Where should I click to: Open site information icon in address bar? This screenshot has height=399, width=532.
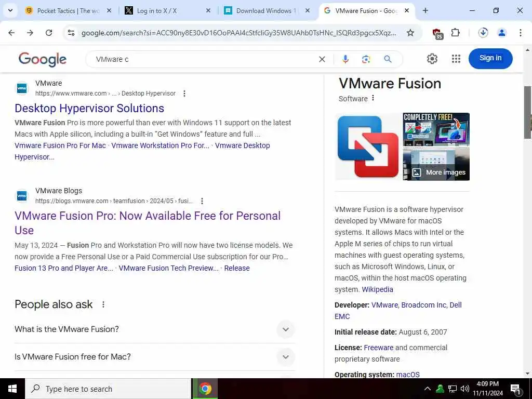pos(71,33)
